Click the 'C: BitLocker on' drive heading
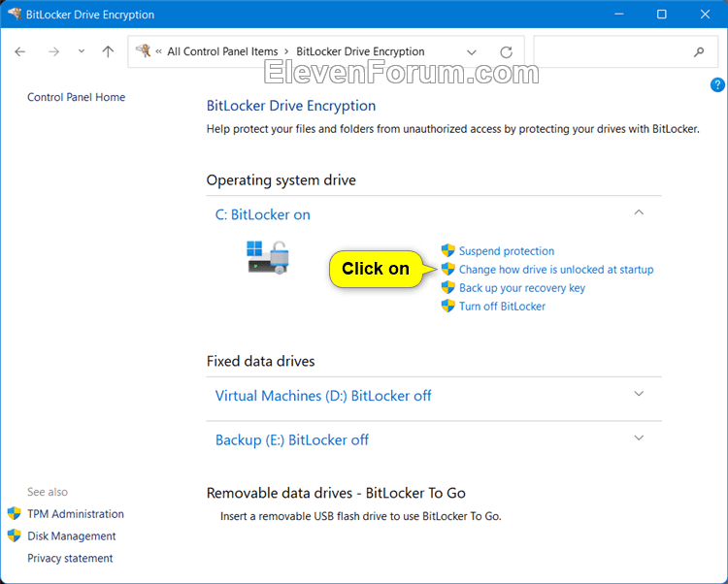The width and height of the screenshot is (728, 584). tap(262, 214)
